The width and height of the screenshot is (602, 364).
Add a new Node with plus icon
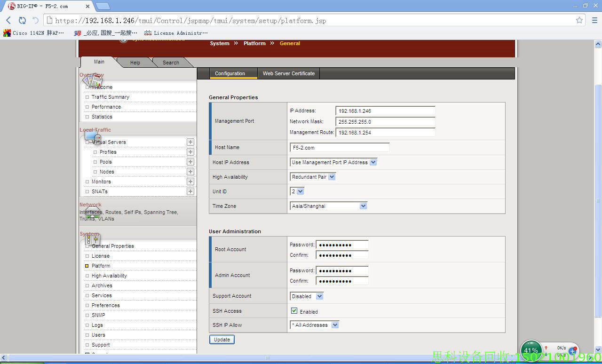pyautogui.click(x=190, y=172)
